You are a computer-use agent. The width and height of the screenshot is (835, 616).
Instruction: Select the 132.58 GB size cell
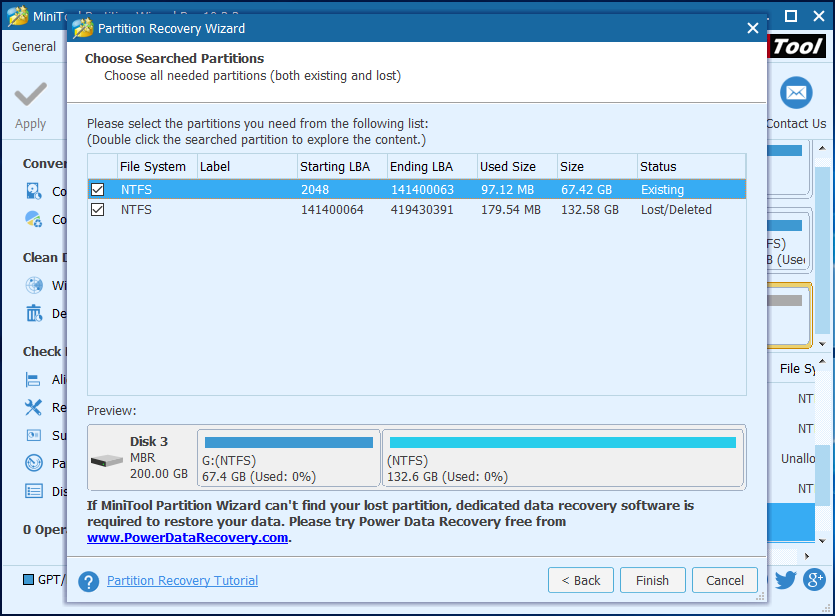(590, 210)
